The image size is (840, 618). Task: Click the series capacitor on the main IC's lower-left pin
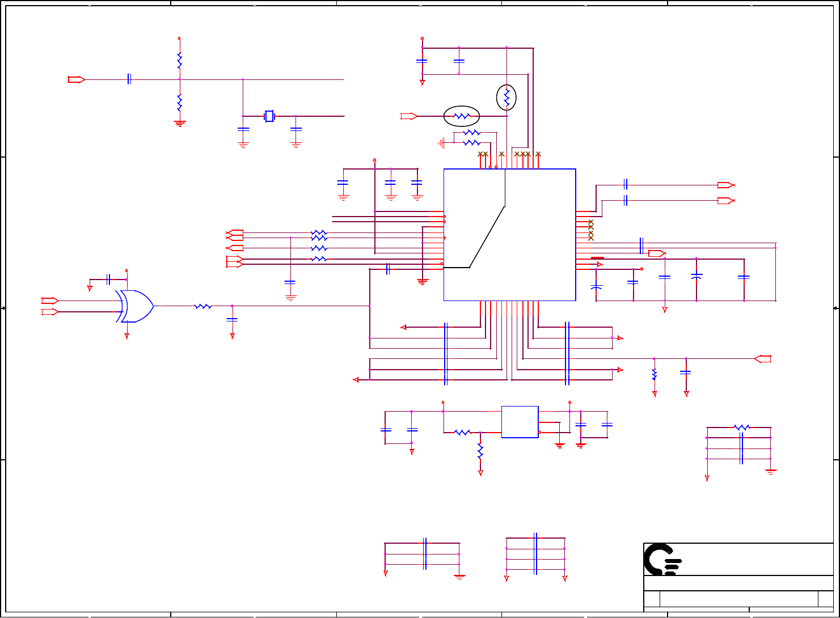point(388,269)
